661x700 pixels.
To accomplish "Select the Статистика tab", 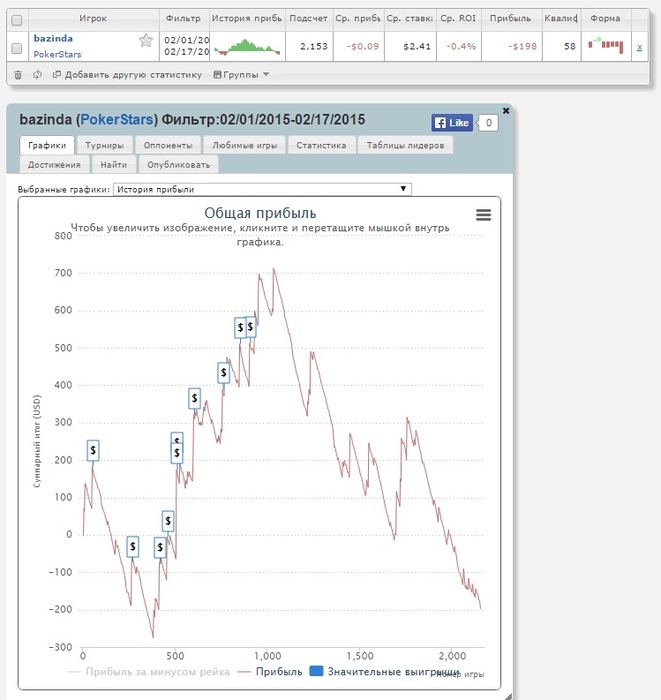I will (x=321, y=145).
